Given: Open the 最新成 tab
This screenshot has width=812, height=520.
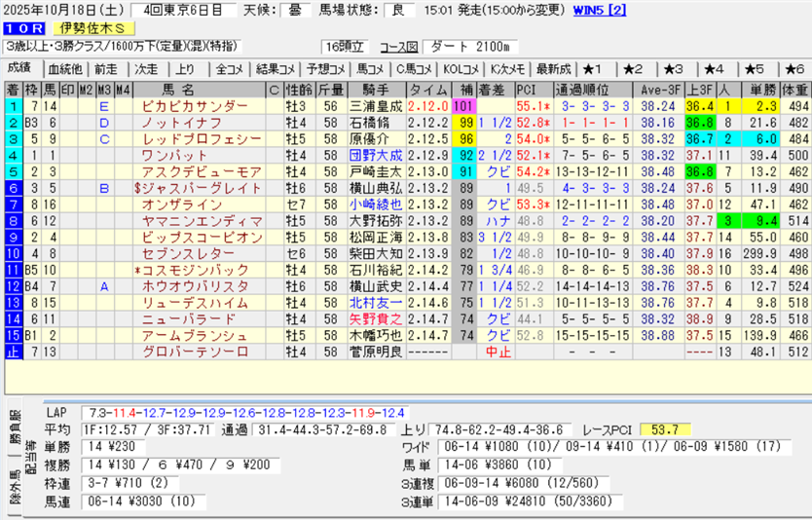Looking at the screenshot, I should [552, 68].
